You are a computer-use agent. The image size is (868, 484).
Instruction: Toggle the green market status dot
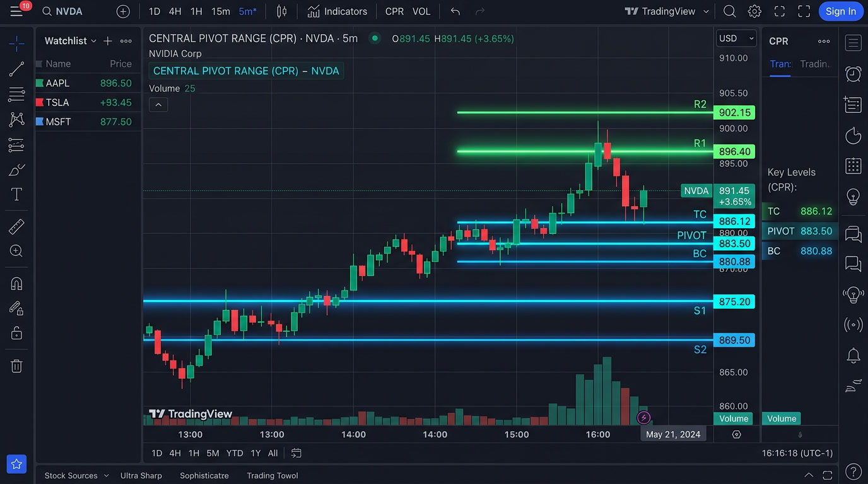tap(375, 38)
